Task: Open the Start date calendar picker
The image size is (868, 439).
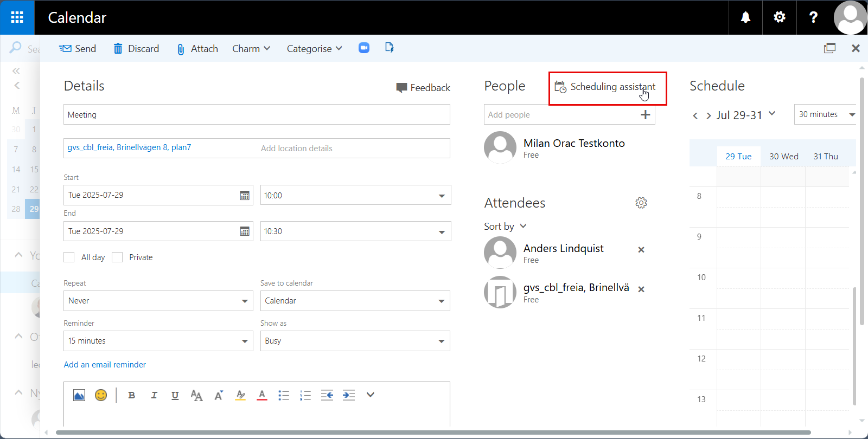Action: pos(245,195)
